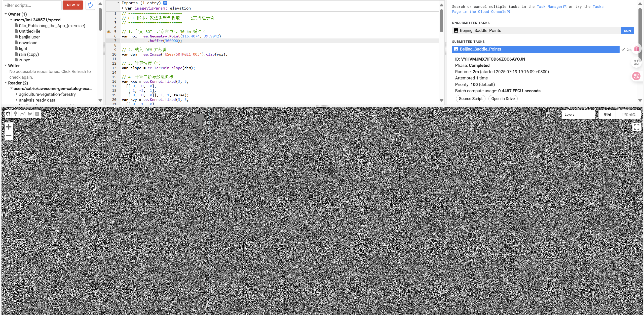Click the imports record icon
This screenshot has height=315, width=644.
point(165,3)
